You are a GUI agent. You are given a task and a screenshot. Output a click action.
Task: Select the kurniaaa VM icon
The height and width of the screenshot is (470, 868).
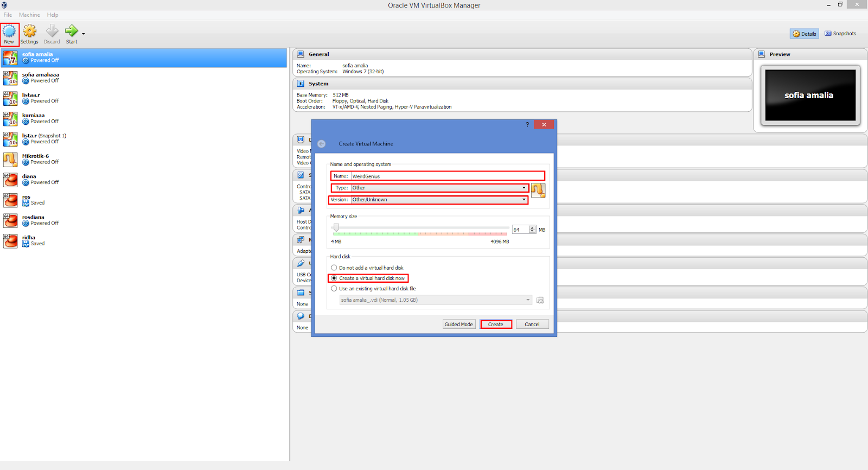(x=10, y=119)
